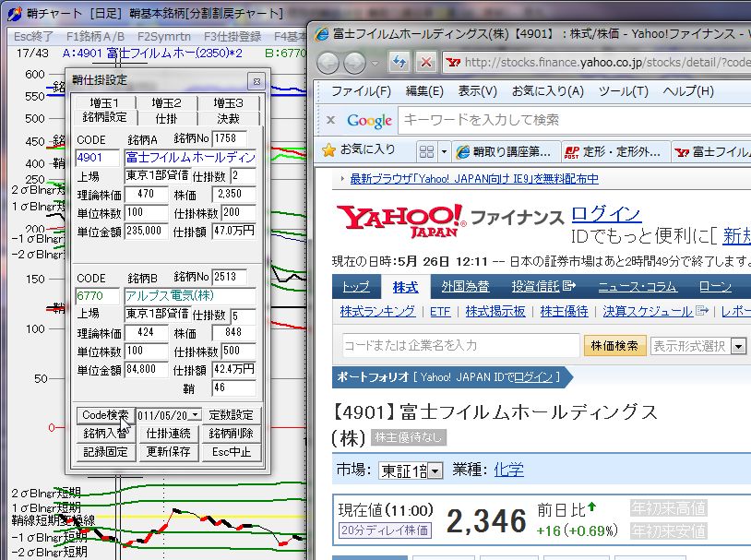Open the 投資信託 navigation tab

[x=543, y=287]
